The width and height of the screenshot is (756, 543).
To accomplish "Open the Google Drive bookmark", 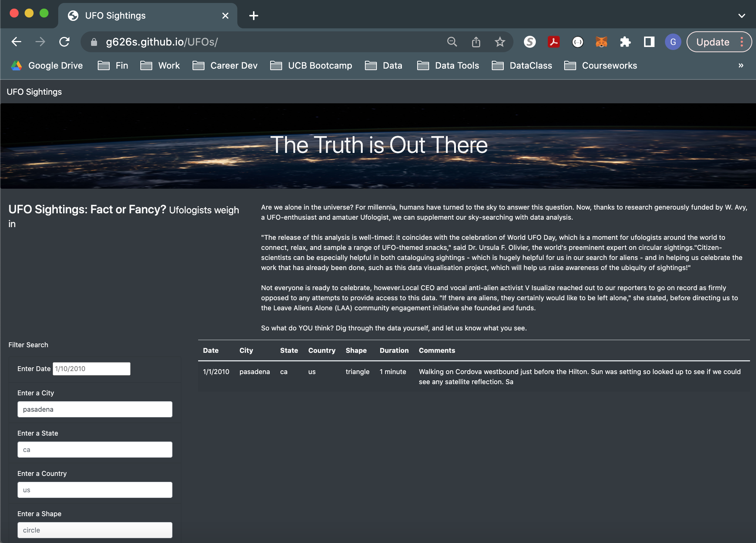I will 47,65.
